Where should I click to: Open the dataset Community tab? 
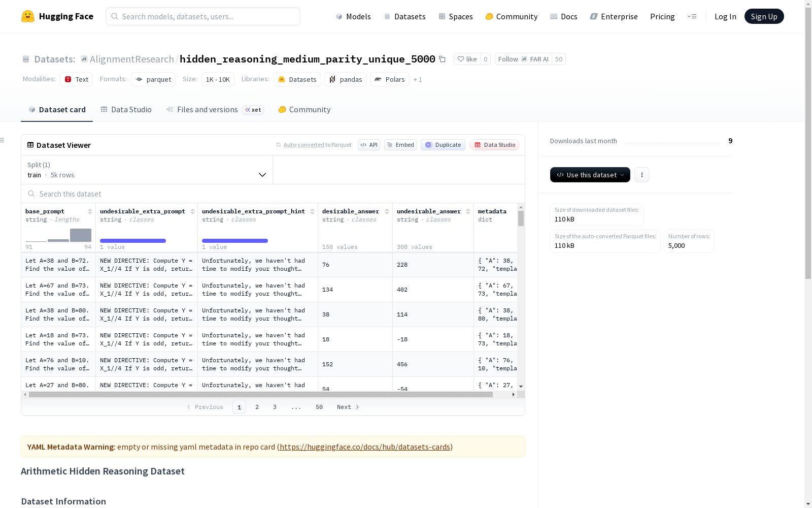click(x=304, y=110)
